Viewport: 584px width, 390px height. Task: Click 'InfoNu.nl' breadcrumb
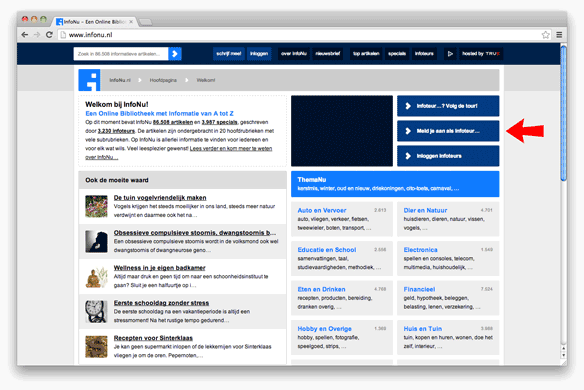[120, 80]
